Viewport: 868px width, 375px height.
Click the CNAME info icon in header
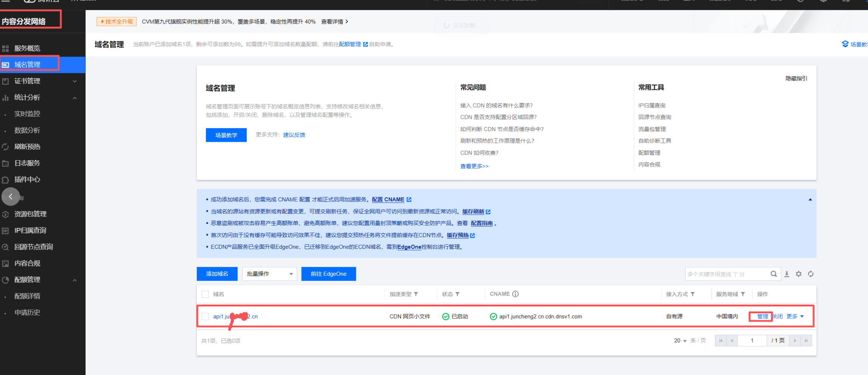pos(515,294)
